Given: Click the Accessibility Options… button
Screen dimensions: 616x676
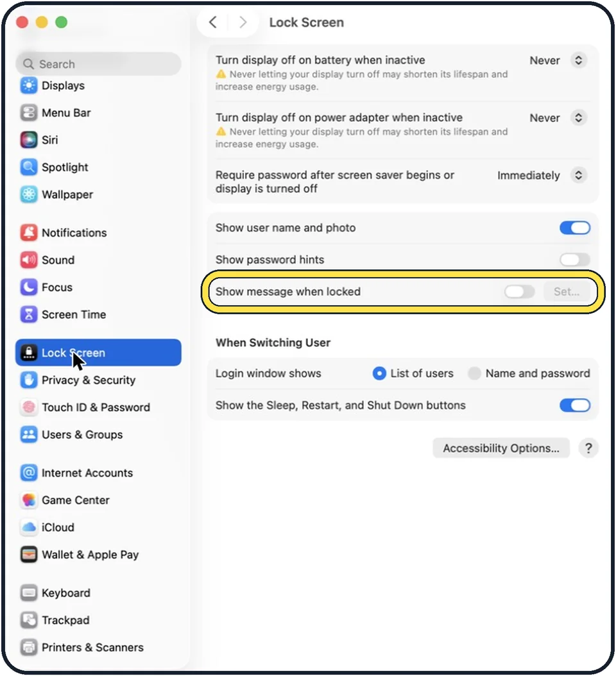Looking at the screenshot, I should click(x=501, y=448).
